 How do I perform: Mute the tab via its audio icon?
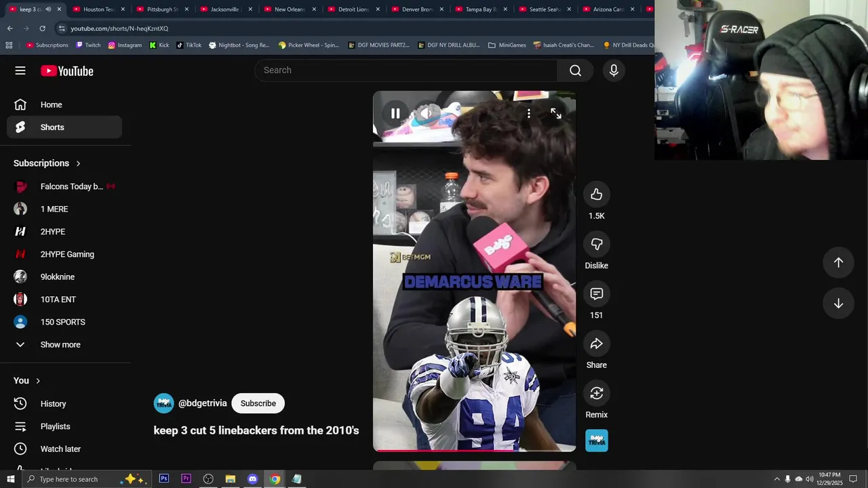(48, 9)
